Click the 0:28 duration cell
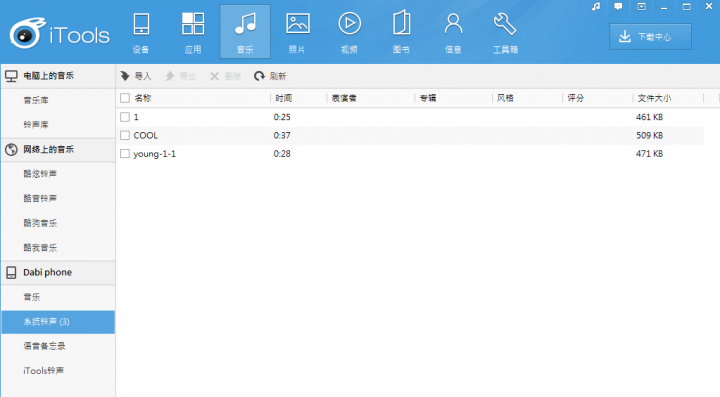 282,154
